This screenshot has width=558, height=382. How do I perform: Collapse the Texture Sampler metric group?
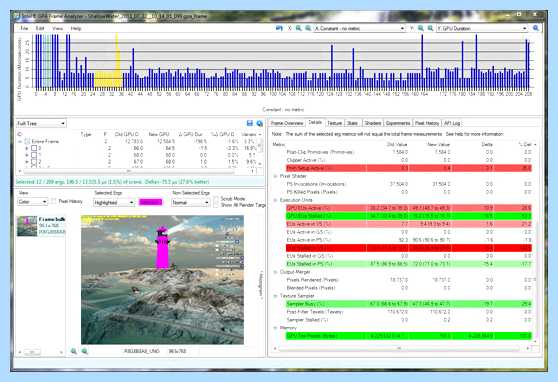pos(275,296)
